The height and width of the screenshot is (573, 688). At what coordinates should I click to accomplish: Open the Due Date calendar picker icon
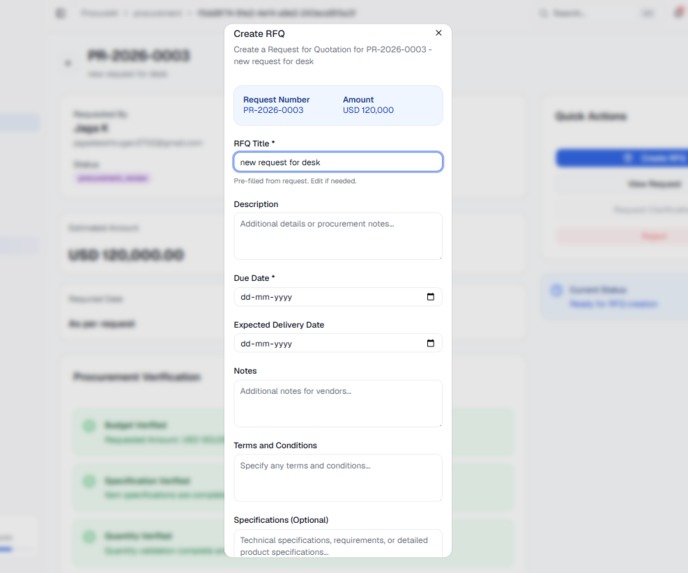430,297
